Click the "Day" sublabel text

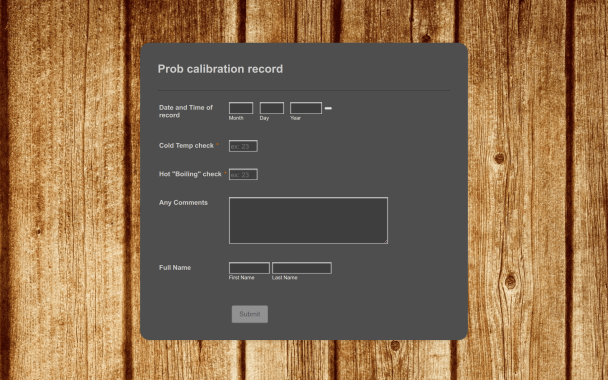[x=264, y=118]
